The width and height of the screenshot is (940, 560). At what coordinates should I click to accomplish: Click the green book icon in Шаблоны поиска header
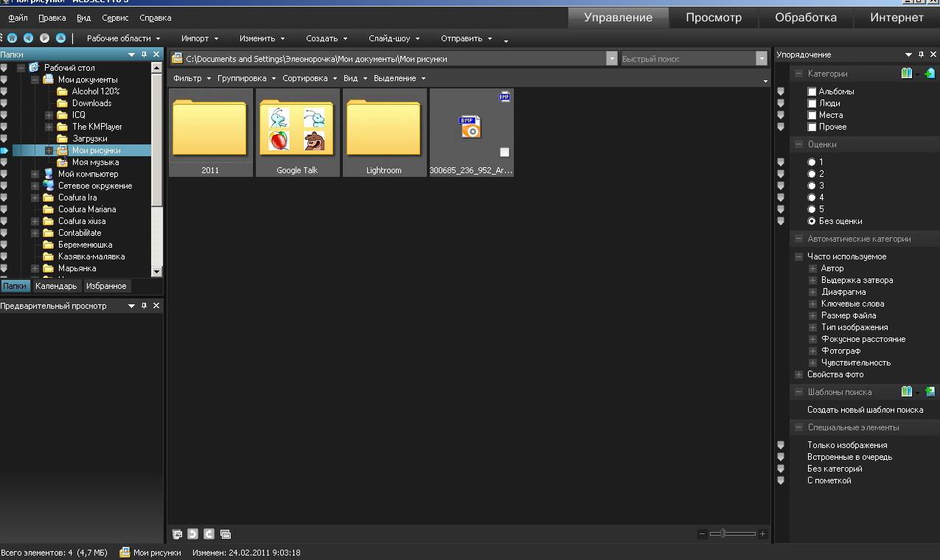pyautogui.click(x=906, y=391)
